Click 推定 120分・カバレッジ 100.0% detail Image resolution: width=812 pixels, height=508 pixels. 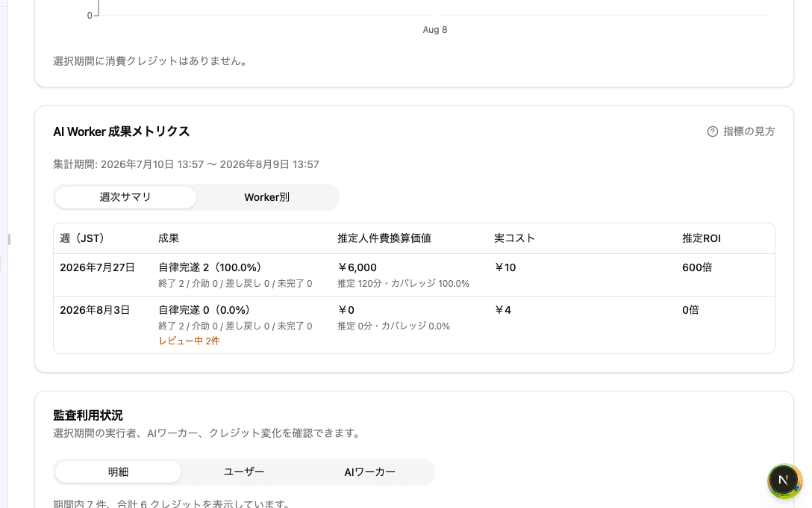point(404,284)
